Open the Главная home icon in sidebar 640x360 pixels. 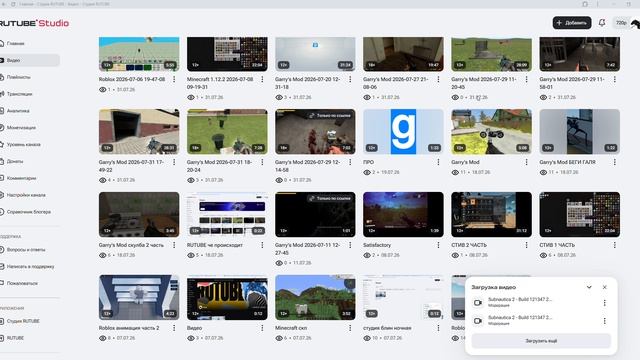pyautogui.click(x=2, y=43)
